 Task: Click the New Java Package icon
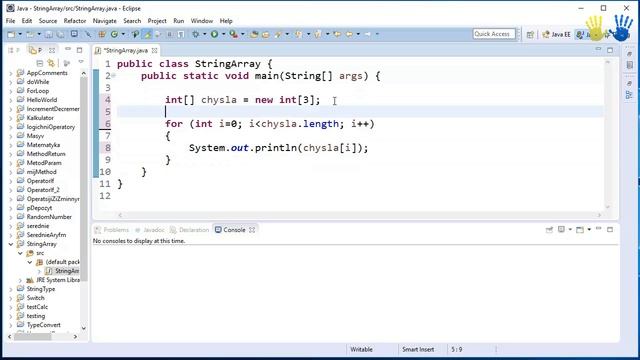pos(102,34)
